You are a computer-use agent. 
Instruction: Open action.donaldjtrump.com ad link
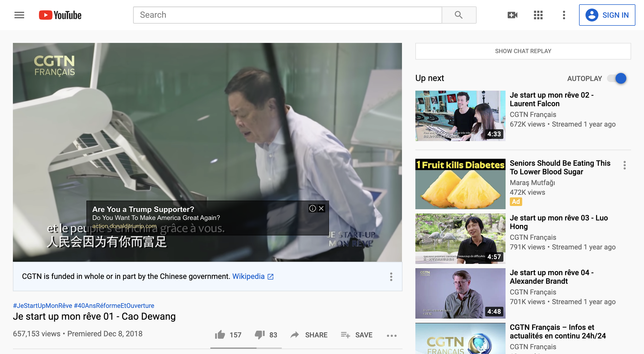click(x=124, y=226)
